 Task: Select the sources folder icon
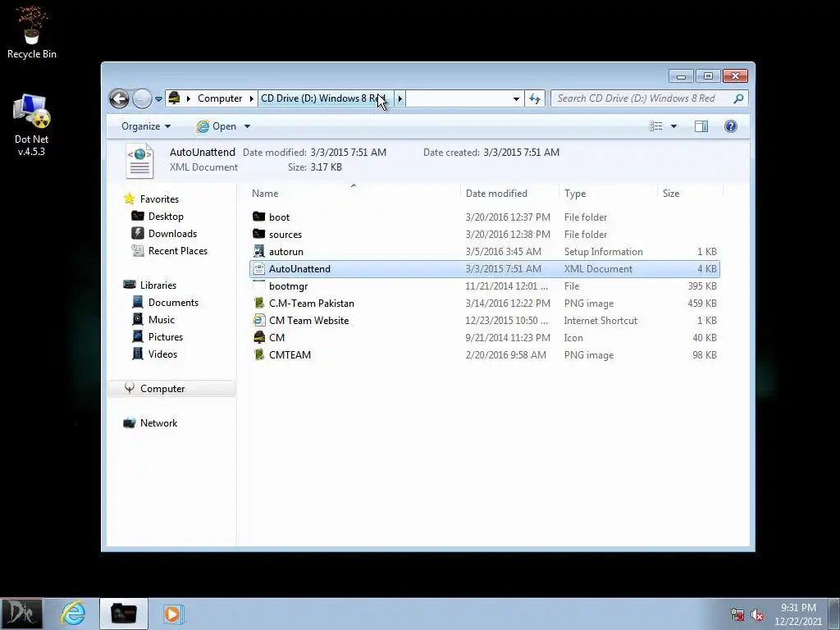(258, 234)
